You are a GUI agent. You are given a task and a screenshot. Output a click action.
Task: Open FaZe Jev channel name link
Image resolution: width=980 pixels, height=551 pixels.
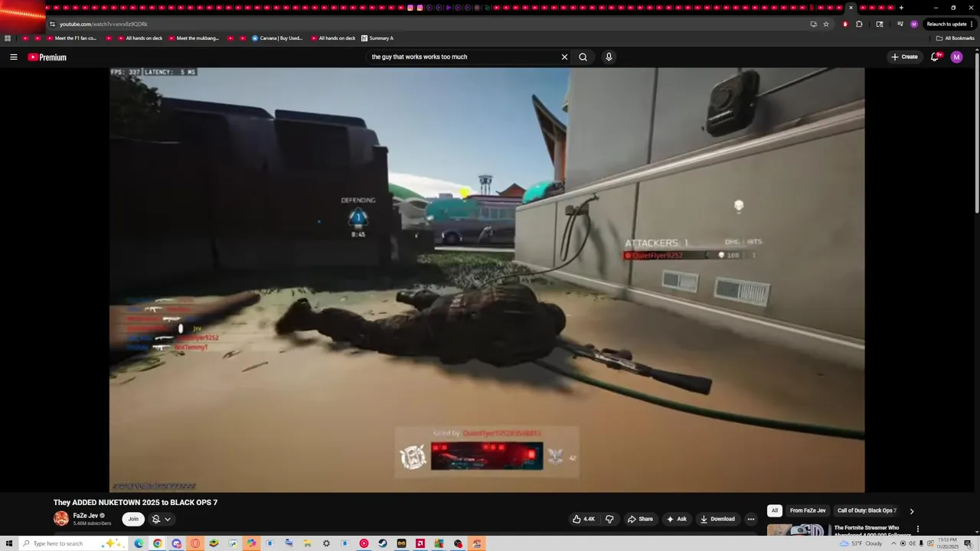tap(86, 516)
